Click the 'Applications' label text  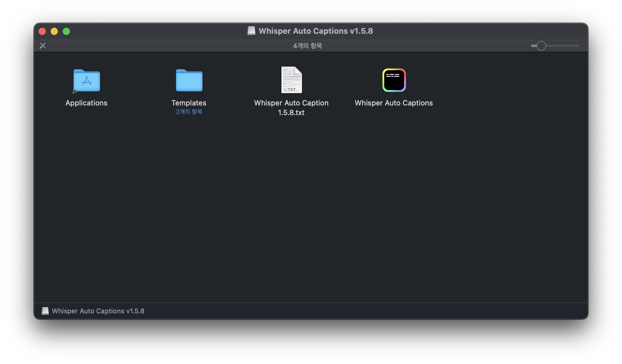[x=86, y=103]
